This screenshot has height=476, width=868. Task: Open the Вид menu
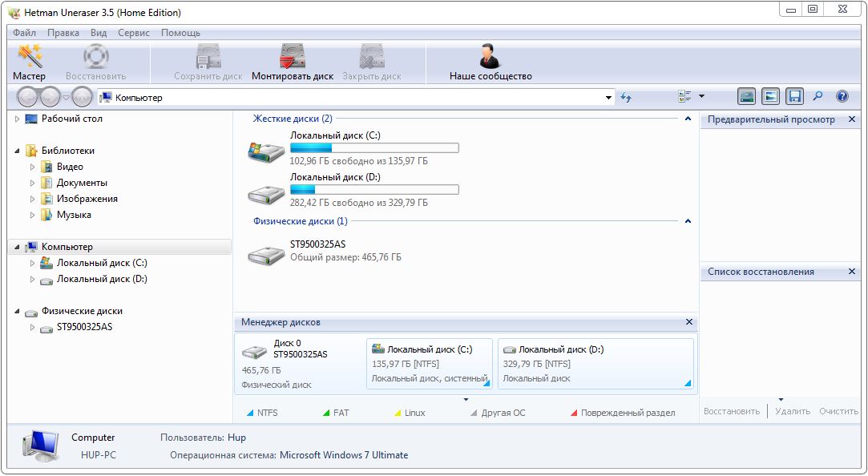coord(99,33)
